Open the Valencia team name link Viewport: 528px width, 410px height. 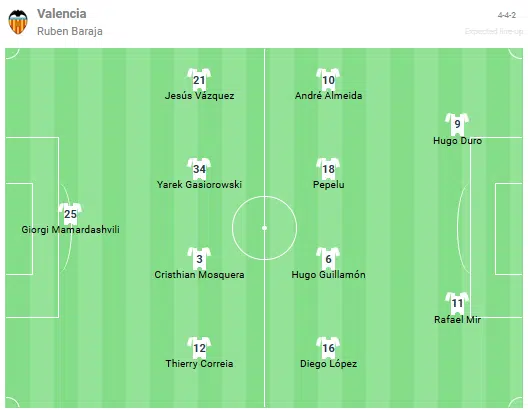click(x=62, y=13)
